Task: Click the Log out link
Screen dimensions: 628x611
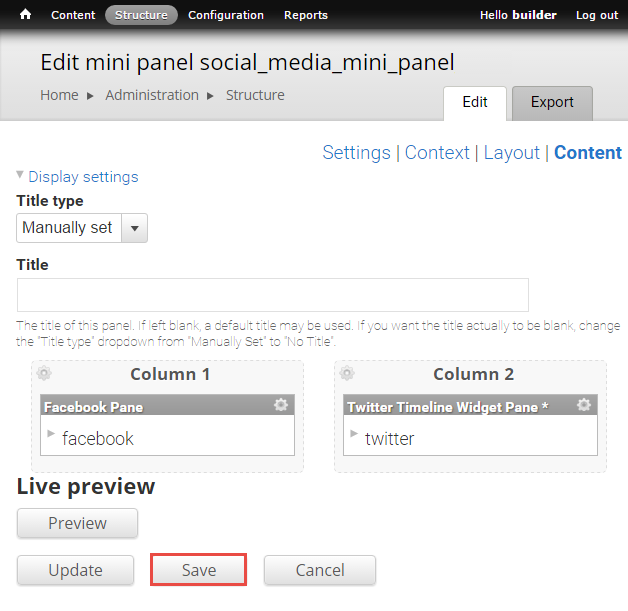Action: pyautogui.click(x=597, y=15)
